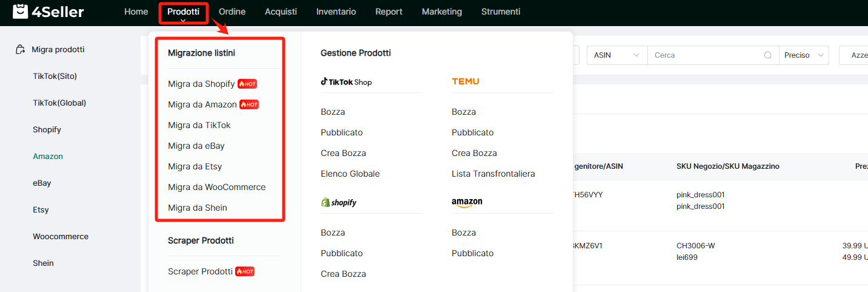
Task: Open the Home menu
Action: (x=136, y=12)
